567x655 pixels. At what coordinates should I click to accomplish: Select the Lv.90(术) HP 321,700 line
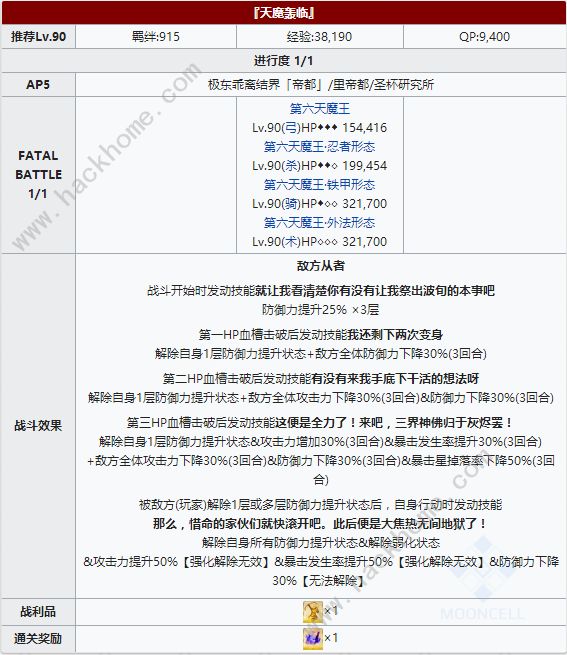pos(320,242)
